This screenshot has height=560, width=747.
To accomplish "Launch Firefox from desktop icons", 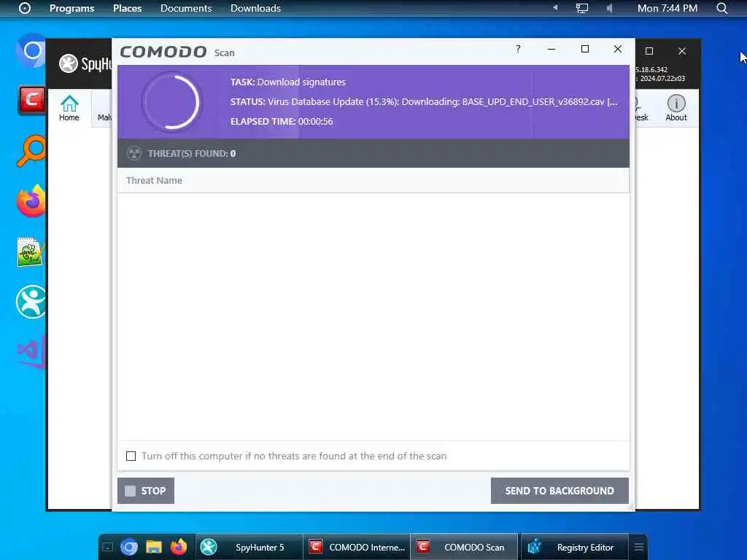I will click(x=31, y=201).
